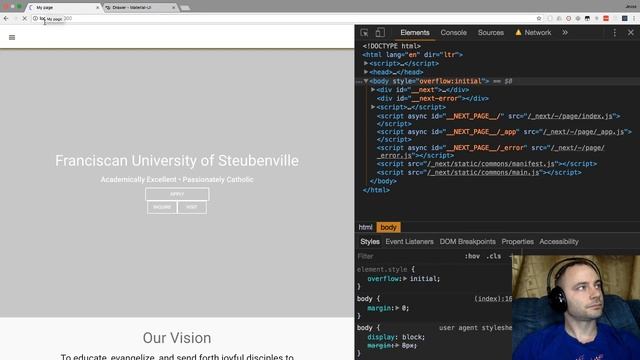
Task: Open the DevTools three-dot options menu
Action: coord(615,33)
